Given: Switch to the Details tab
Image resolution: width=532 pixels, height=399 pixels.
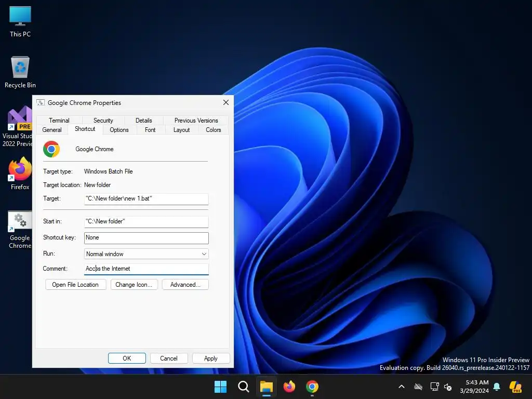Looking at the screenshot, I should click(x=144, y=121).
